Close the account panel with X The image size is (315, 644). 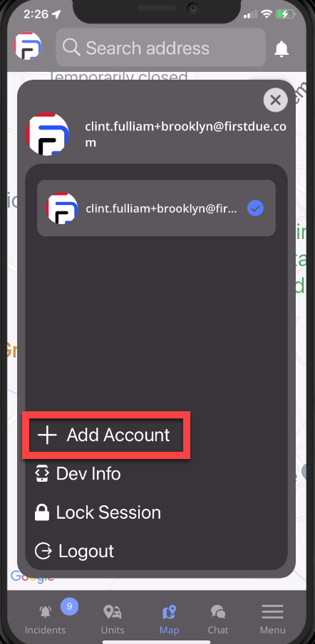click(x=275, y=100)
